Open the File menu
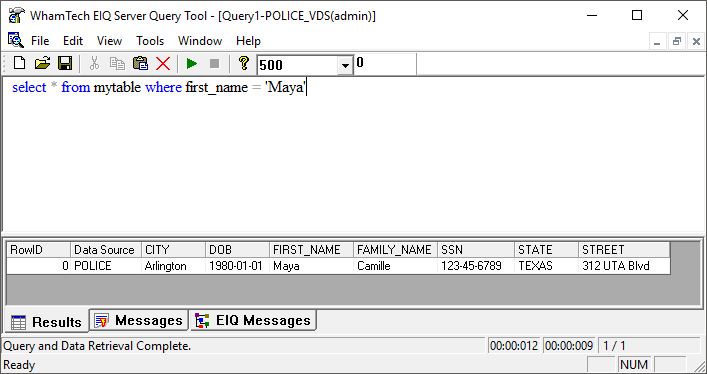 coord(40,41)
